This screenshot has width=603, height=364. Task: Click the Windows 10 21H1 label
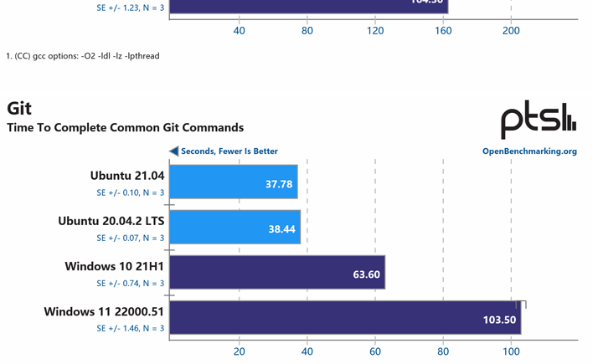114,266
